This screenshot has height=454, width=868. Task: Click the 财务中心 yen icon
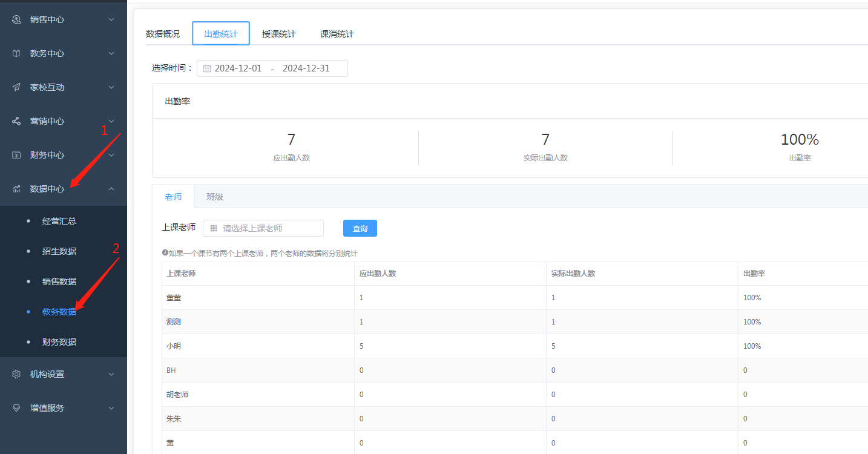click(16, 155)
